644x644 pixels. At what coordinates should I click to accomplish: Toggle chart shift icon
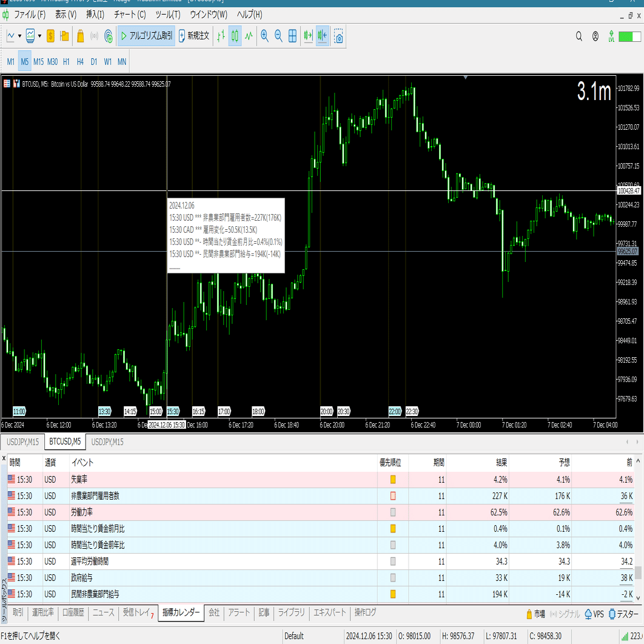tap(323, 36)
